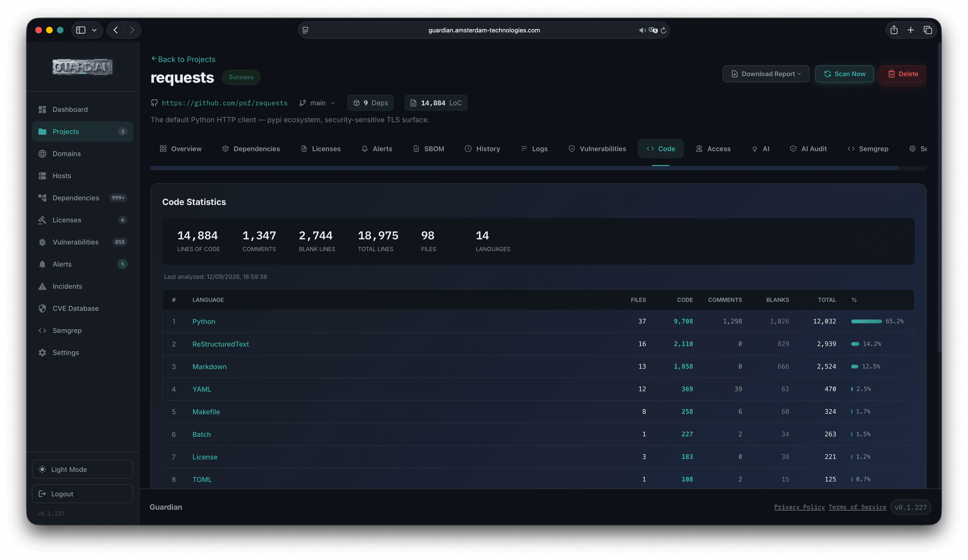
Task: Click the Scan Now button
Action: (x=844, y=74)
